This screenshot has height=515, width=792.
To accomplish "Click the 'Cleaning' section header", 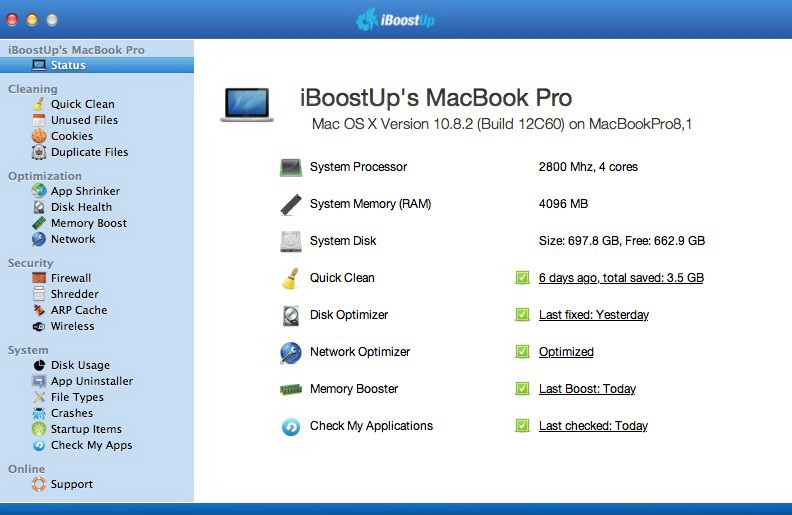I will click(33, 89).
